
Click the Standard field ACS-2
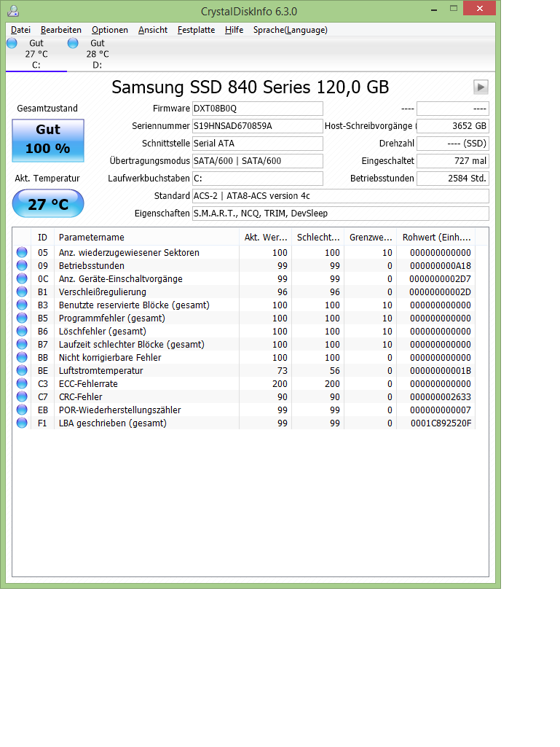point(341,196)
